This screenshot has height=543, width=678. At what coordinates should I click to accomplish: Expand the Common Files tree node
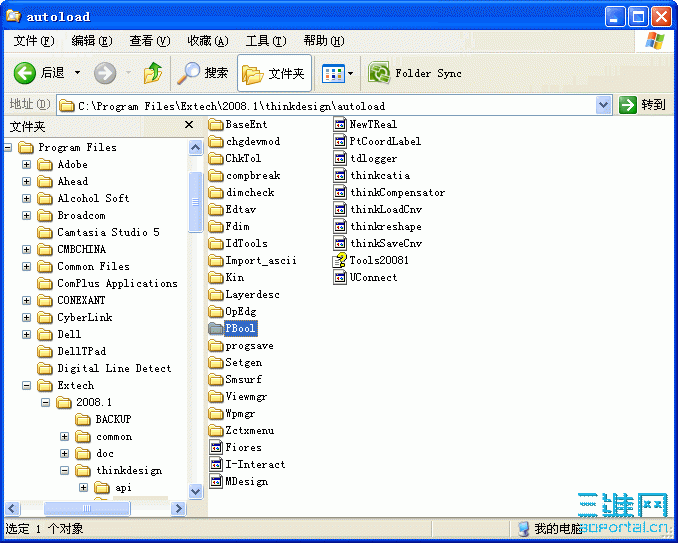point(26,266)
